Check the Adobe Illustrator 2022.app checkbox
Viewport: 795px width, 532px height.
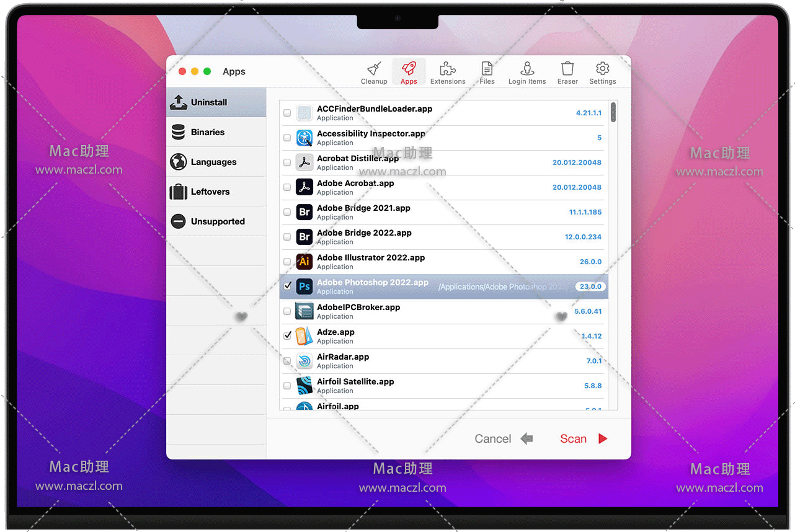(287, 262)
